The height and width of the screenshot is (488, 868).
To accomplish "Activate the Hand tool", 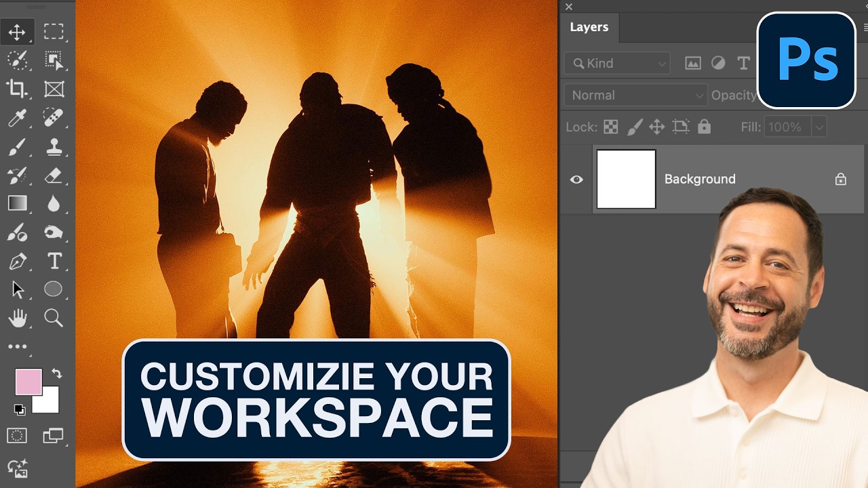I will pos(18,318).
